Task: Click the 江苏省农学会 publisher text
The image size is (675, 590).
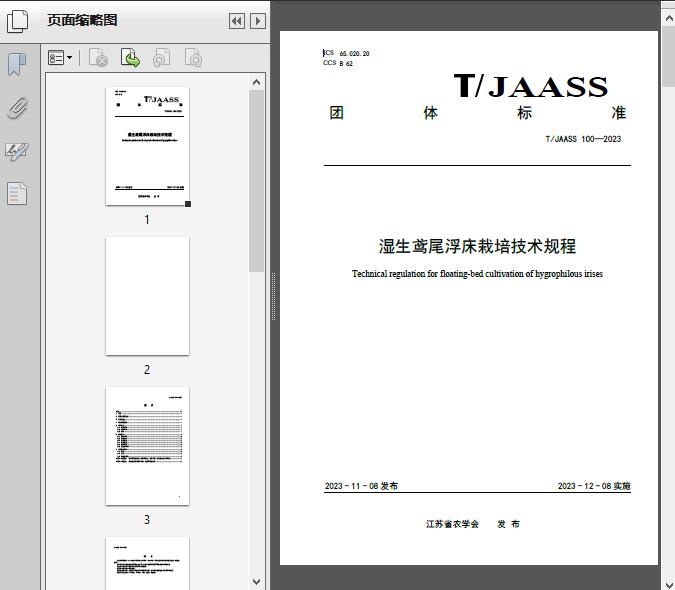Action: pos(452,524)
